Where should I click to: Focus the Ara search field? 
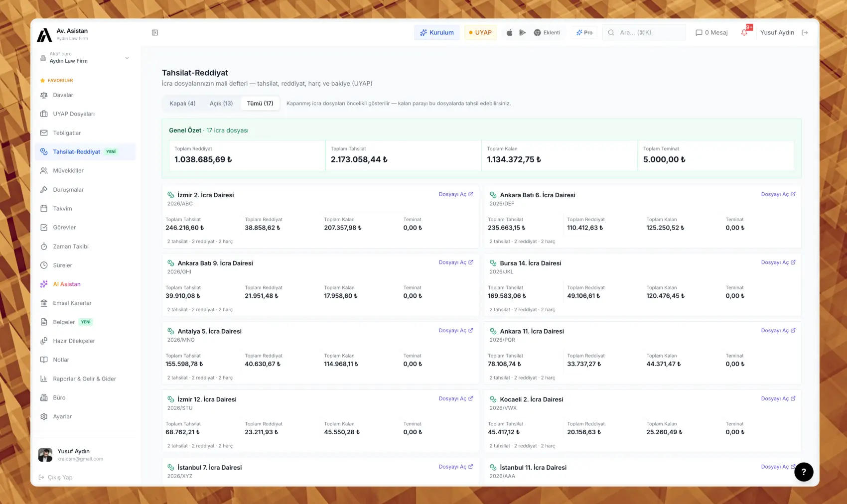644,32
